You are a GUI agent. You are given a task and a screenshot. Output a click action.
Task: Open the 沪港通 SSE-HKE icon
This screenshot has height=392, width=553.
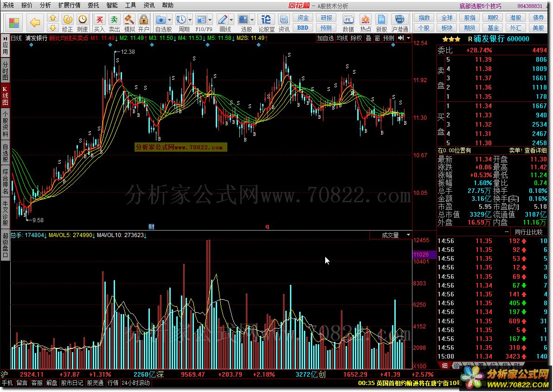[x=399, y=23]
